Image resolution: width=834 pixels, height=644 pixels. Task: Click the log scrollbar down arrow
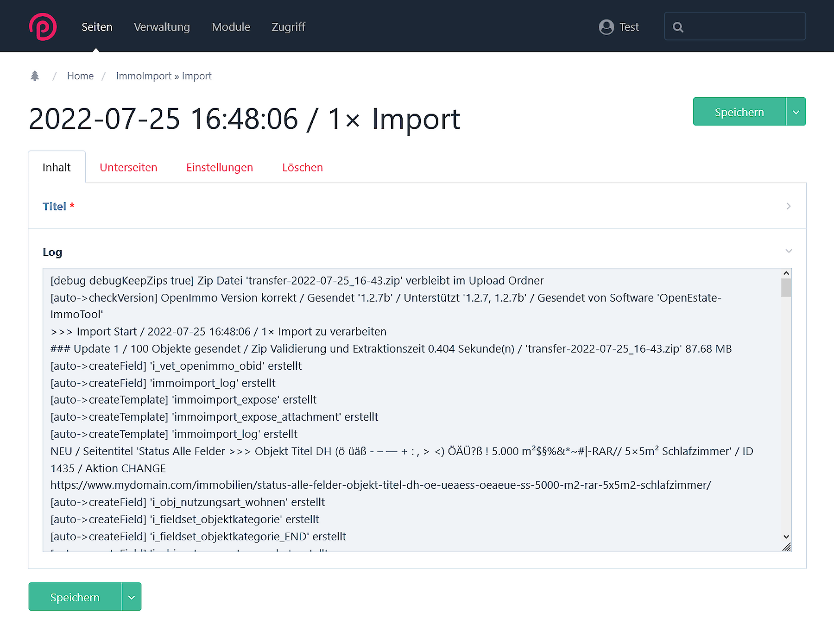point(786,537)
